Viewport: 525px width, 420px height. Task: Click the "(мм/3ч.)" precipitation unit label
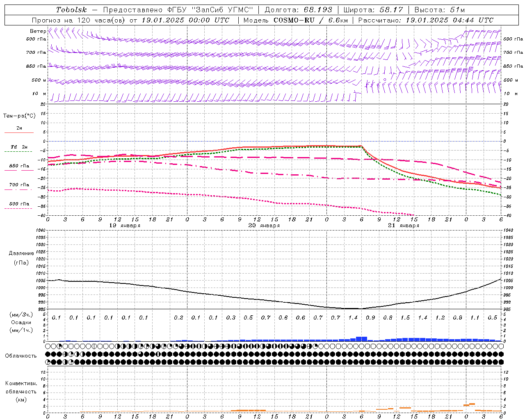[21, 315]
